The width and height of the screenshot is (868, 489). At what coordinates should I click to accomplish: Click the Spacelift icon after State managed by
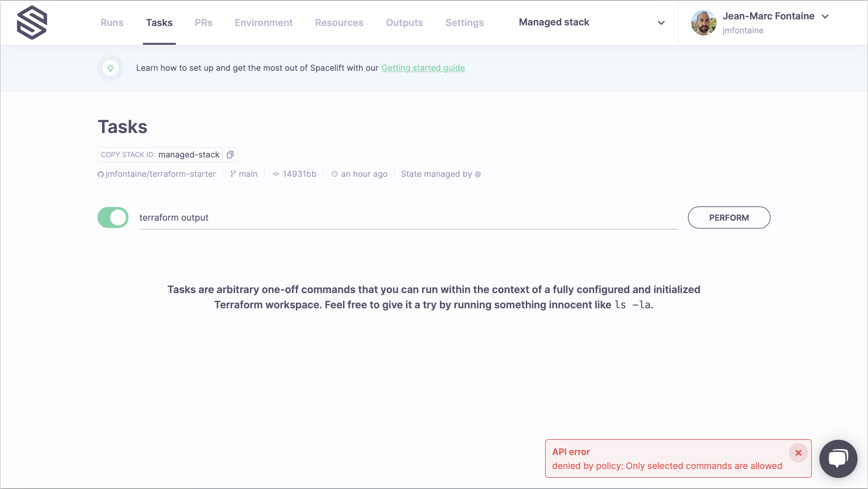tap(478, 174)
